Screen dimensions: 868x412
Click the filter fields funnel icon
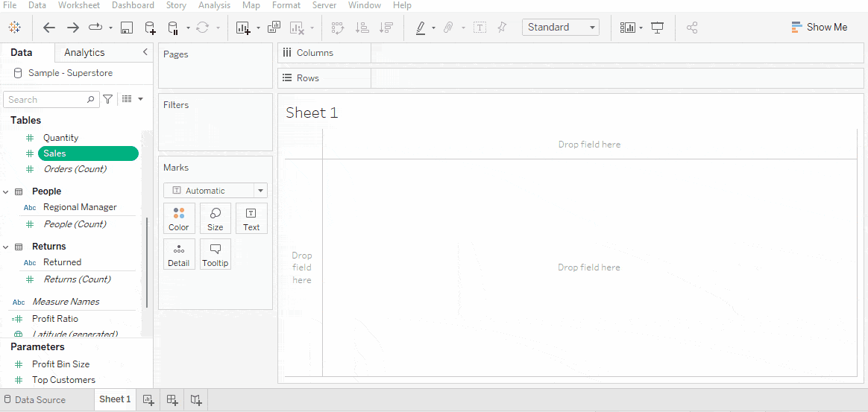point(108,99)
